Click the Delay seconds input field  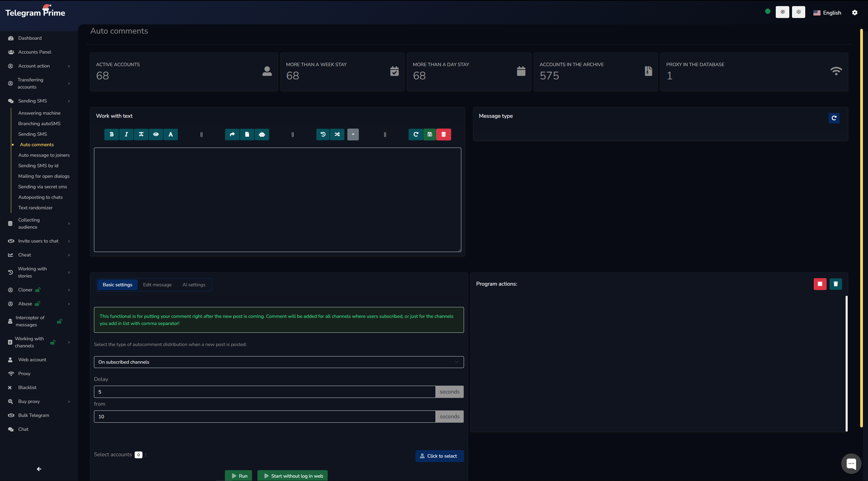pos(264,392)
